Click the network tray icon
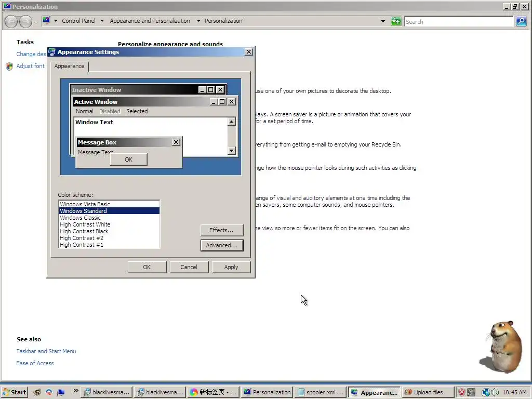Image resolution: width=532 pixels, height=399 pixels. click(x=486, y=392)
